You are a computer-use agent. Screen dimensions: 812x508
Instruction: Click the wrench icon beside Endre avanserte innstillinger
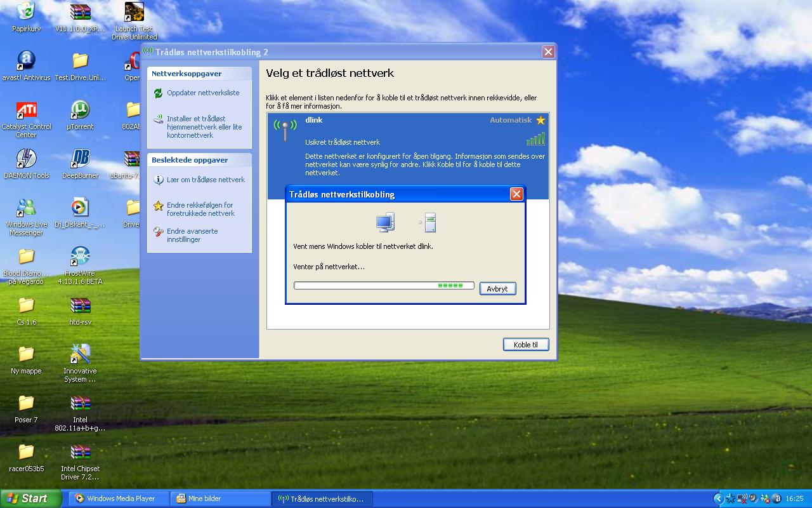click(x=158, y=232)
